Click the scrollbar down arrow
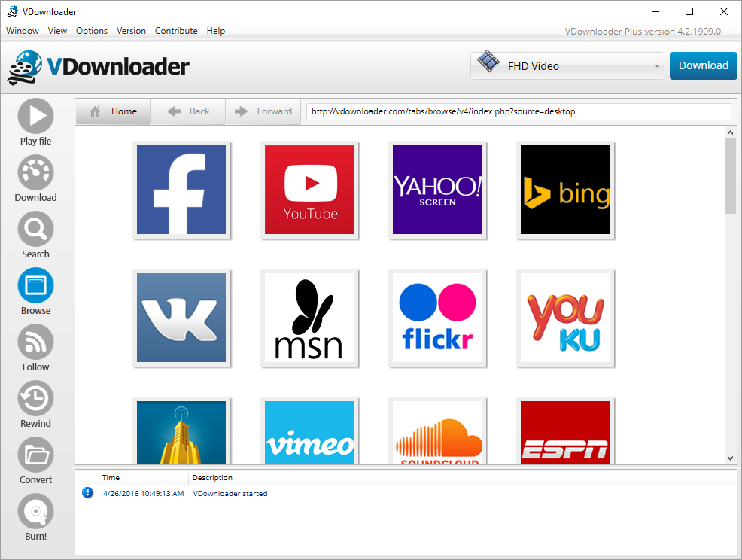This screenshot has width=742, height=560. (730, 458)
